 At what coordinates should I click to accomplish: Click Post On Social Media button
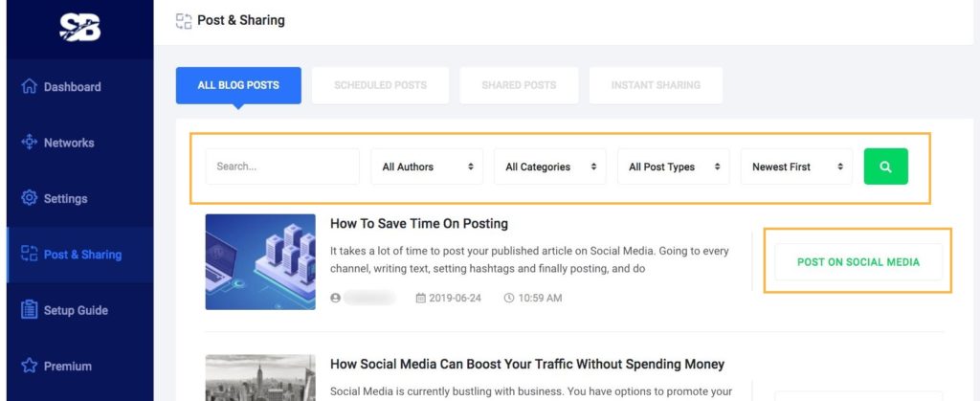[858, 261]
